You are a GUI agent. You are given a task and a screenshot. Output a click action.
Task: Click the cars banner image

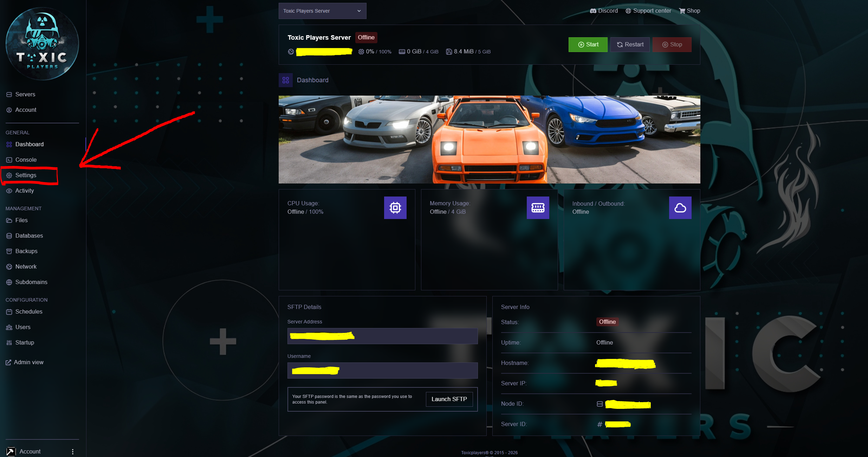tap(489, 140)
